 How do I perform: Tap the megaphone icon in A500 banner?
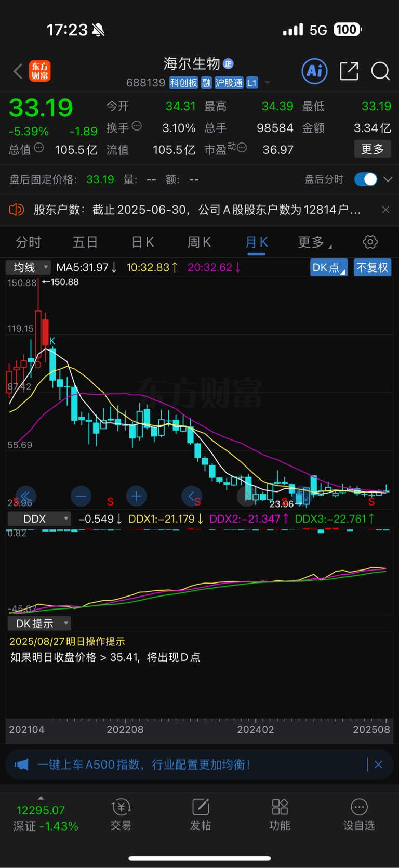(x=21, y=765)
